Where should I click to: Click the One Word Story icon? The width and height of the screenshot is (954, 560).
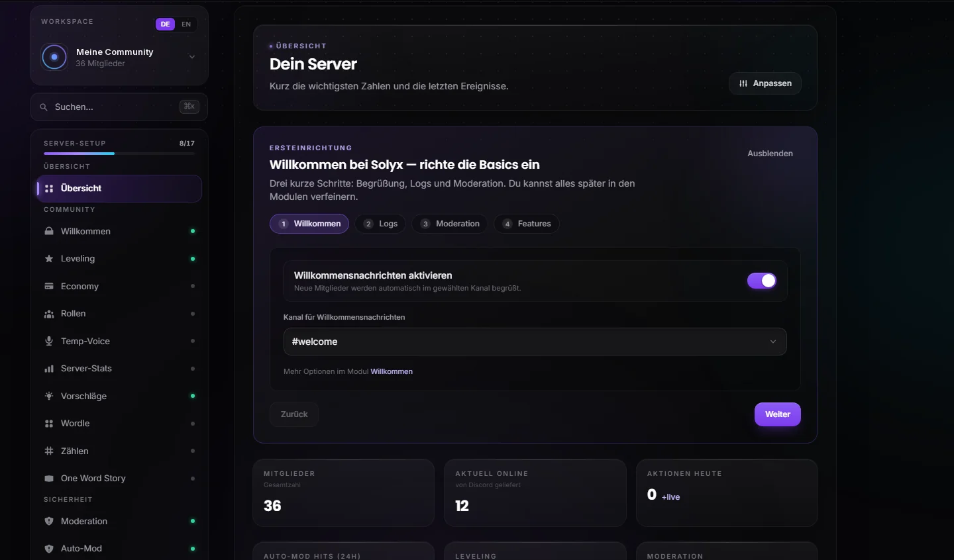(49, 479)
